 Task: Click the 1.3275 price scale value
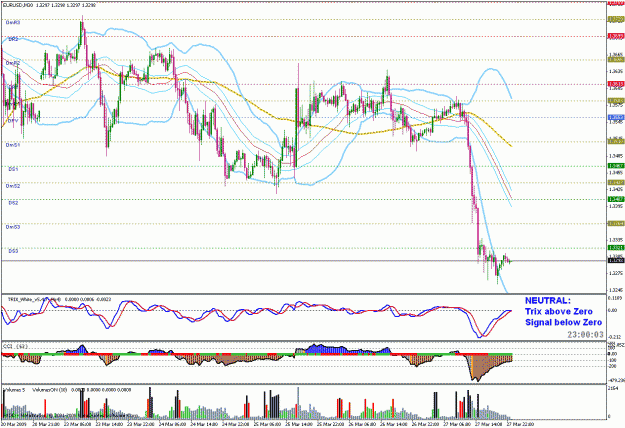(616, 273)
